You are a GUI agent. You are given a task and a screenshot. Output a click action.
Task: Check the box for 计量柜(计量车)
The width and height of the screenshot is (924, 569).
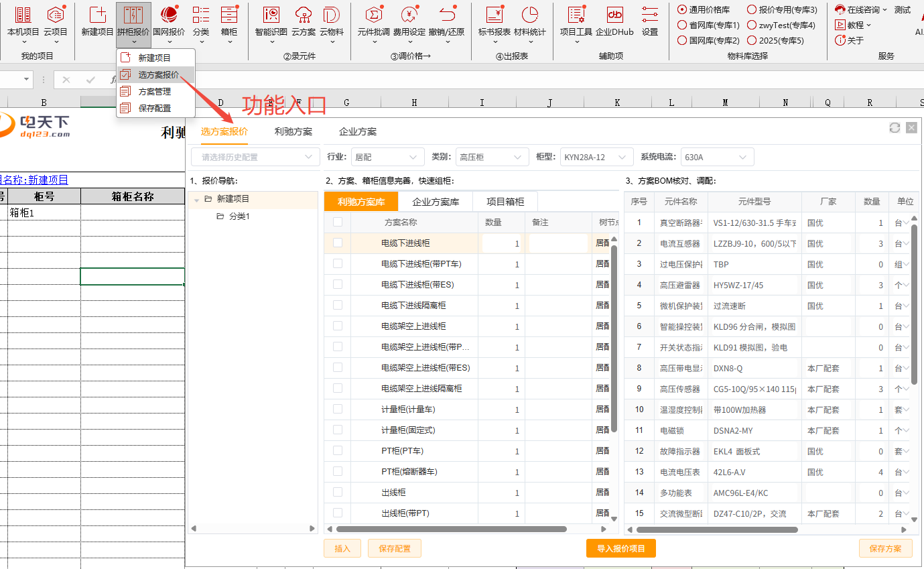pyautogui.click(x=338, y=409)
